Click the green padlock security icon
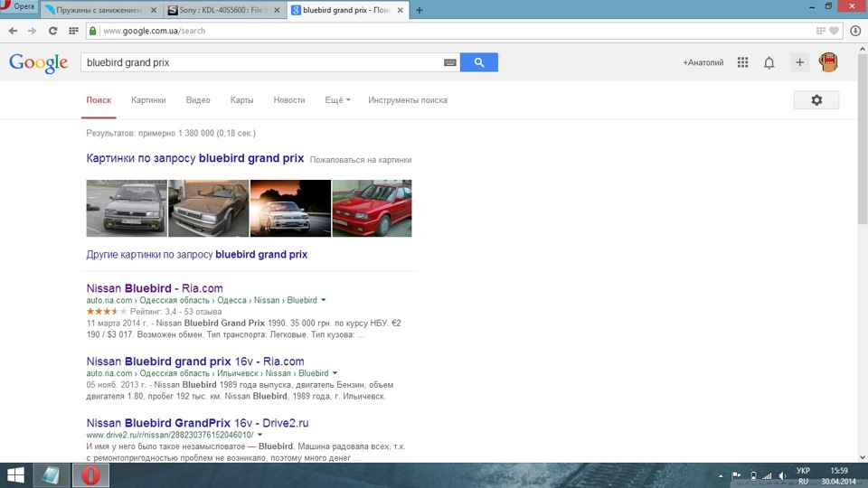 point(93,31)
